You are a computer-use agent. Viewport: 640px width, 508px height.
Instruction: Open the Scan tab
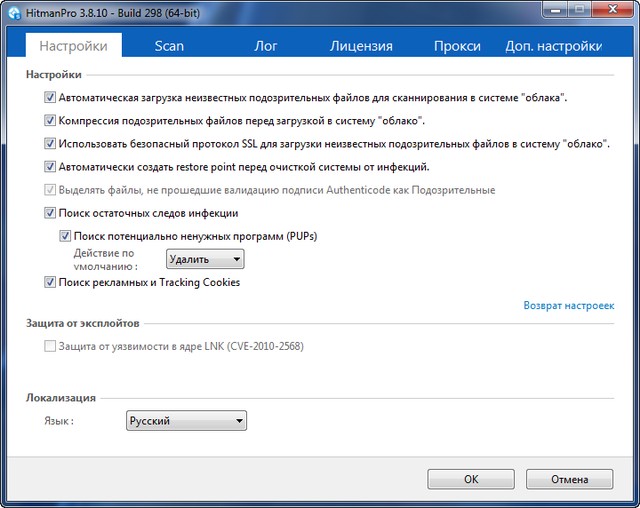point(169,46)
